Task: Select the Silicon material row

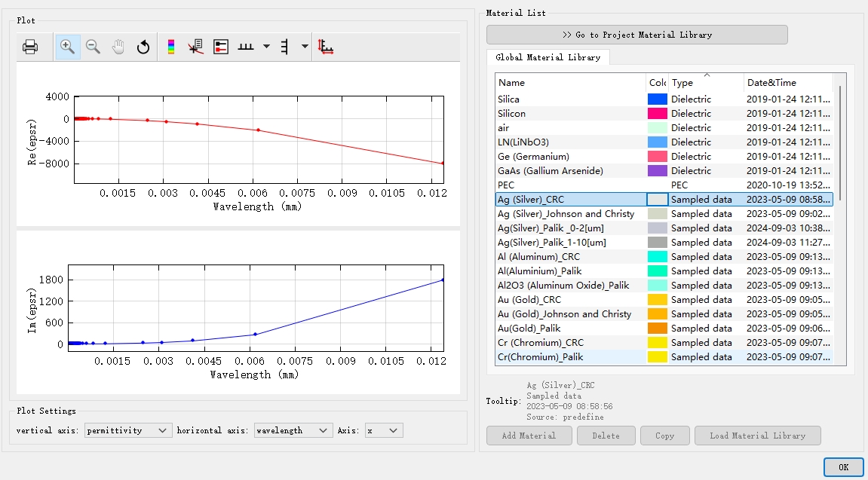Action: click(664, 113)
